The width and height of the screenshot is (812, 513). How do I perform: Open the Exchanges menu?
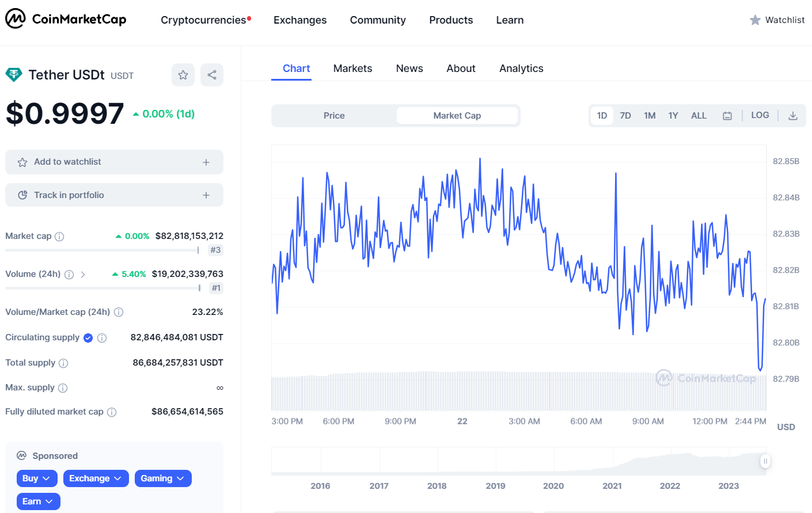(x=300, y=20)
